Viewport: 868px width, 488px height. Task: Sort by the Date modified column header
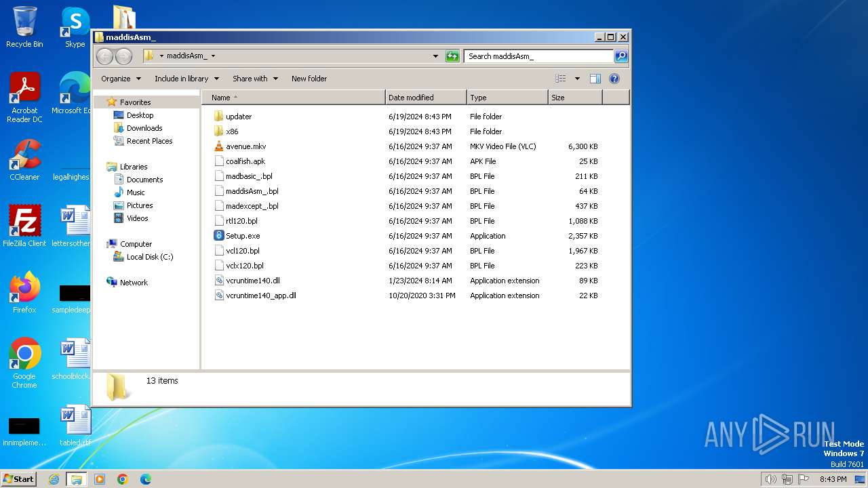coord(426,98)
